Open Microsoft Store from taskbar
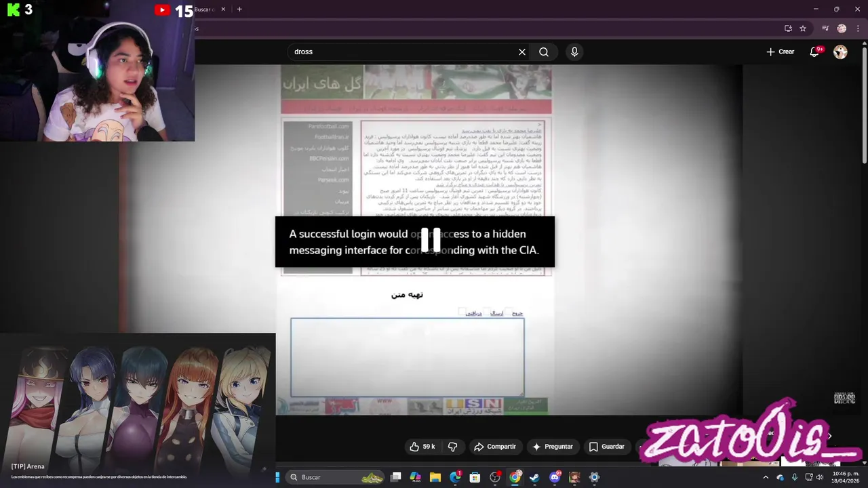The width and height of the screenshot is (868, 488). click(475, 477)
